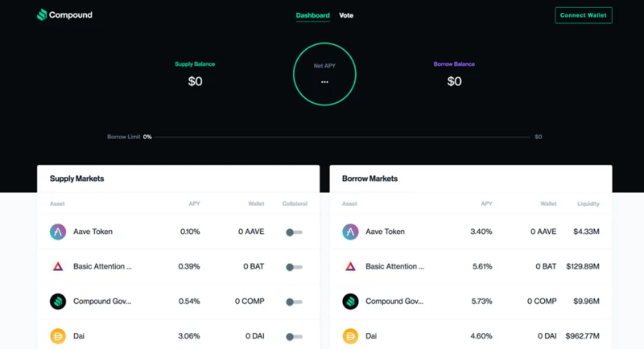
Task: Toggle collateral for Basic Attention Token
Action: [x=294, y=267]
